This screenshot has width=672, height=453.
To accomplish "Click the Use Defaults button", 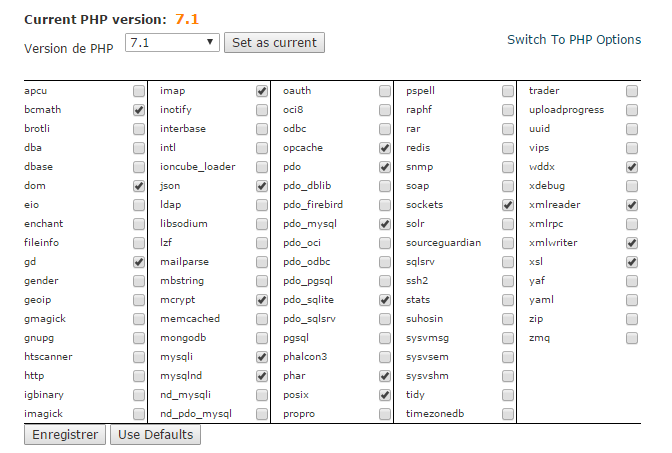I will pyautogui.click(x=155, y=435).
